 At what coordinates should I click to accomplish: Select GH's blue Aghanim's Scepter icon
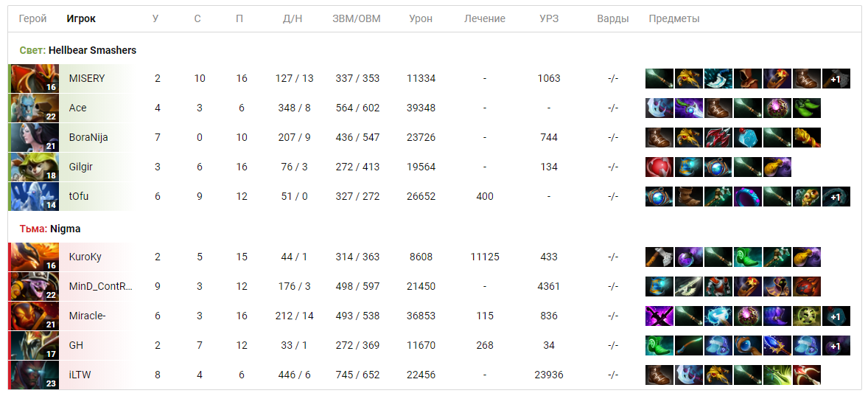pyautogui.click(x=777, y=345)
